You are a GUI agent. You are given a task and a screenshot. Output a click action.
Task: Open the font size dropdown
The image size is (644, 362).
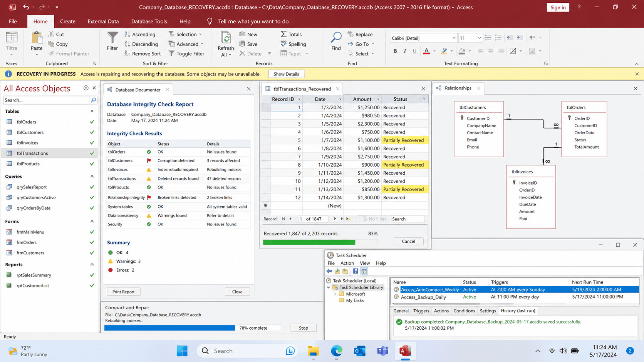[479, 38]
